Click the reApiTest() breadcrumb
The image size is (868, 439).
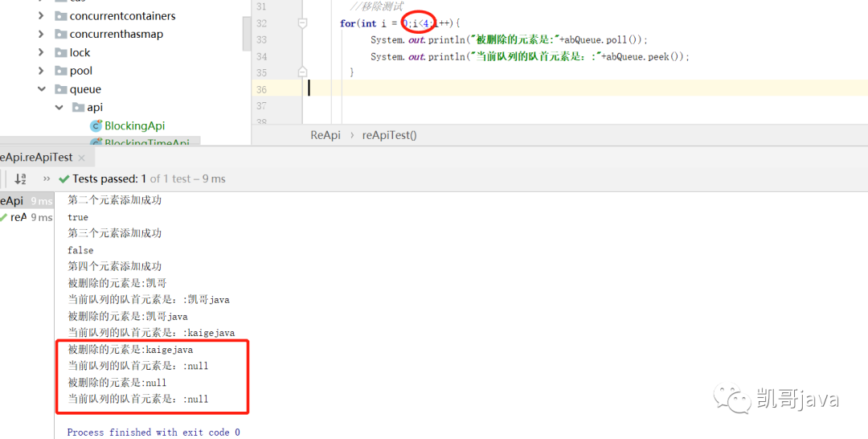click(390, 135)
